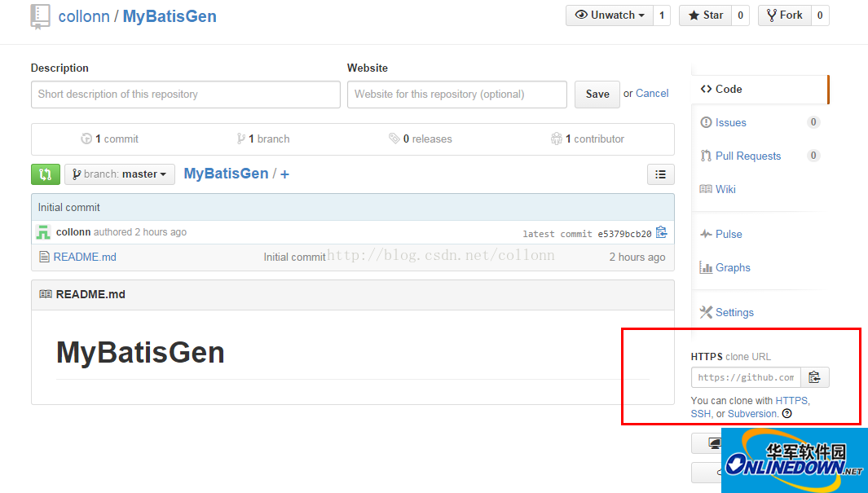This screenshot has height=493, width=868.
Task: Open collonn author link in commit row
Action: [x=73, y=232]
